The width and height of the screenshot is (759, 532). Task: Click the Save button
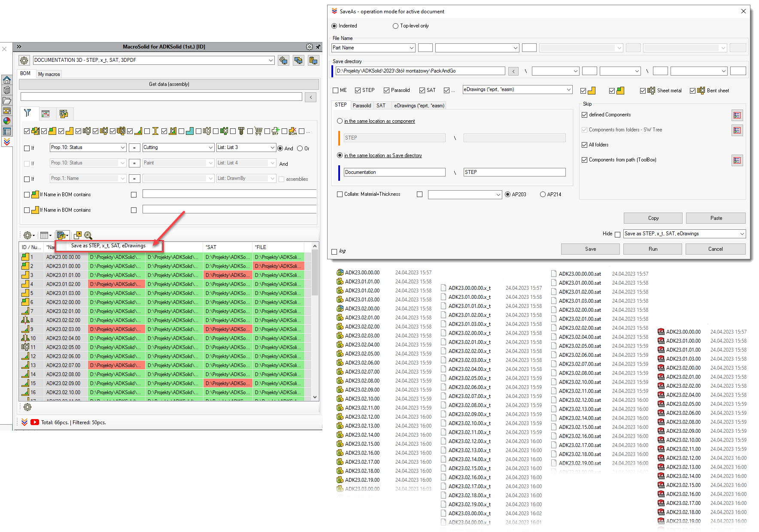click(x=590, y=249)
